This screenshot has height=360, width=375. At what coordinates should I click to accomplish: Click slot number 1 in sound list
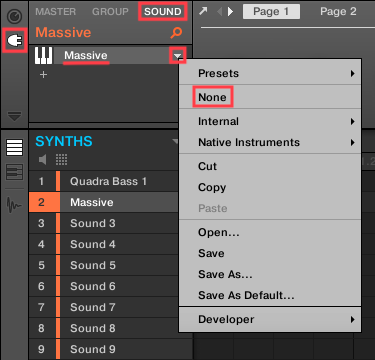[x=41, y=181]
